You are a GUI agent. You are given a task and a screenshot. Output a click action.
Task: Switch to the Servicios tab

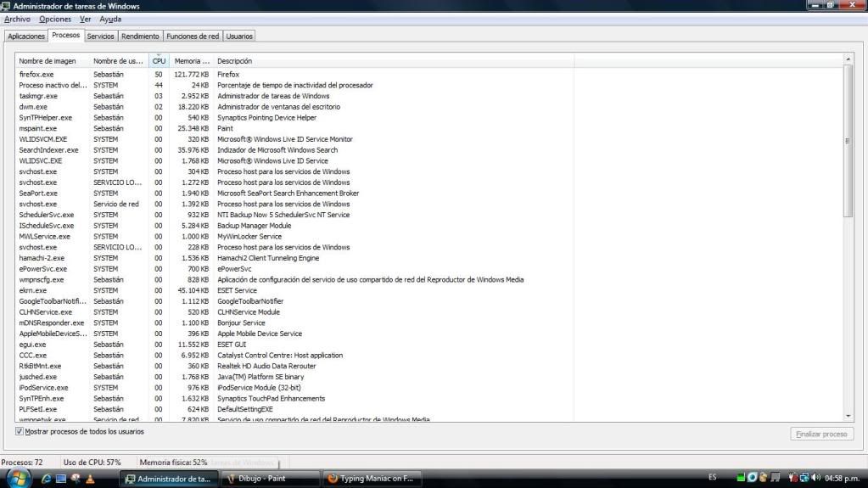coord(100,36)
